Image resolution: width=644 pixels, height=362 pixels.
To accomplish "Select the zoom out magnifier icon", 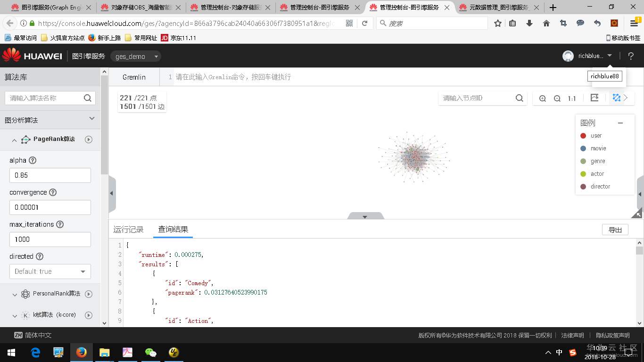I will coord(557,98).
